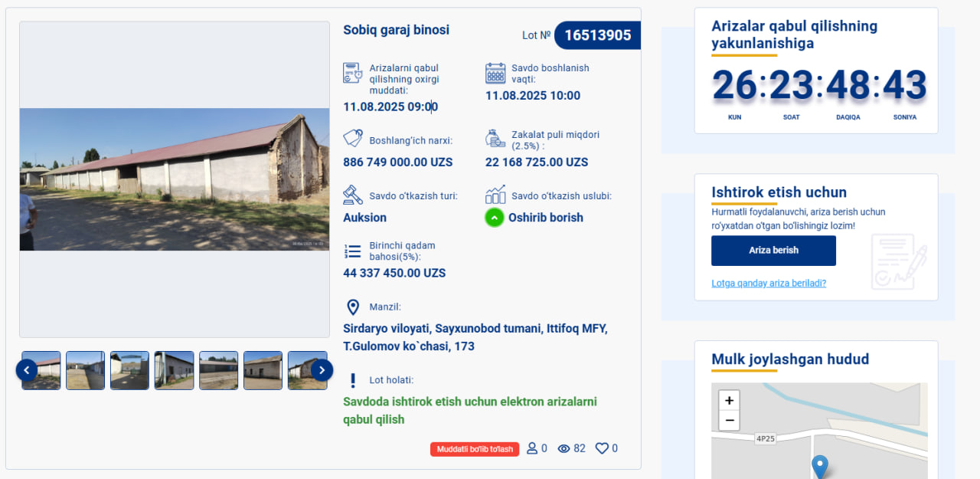Image resolution: width=980 pixels, height=479 pixels.
Task: Click the start time 11.08.2025 10:00 text
Action: pos(533,96)
